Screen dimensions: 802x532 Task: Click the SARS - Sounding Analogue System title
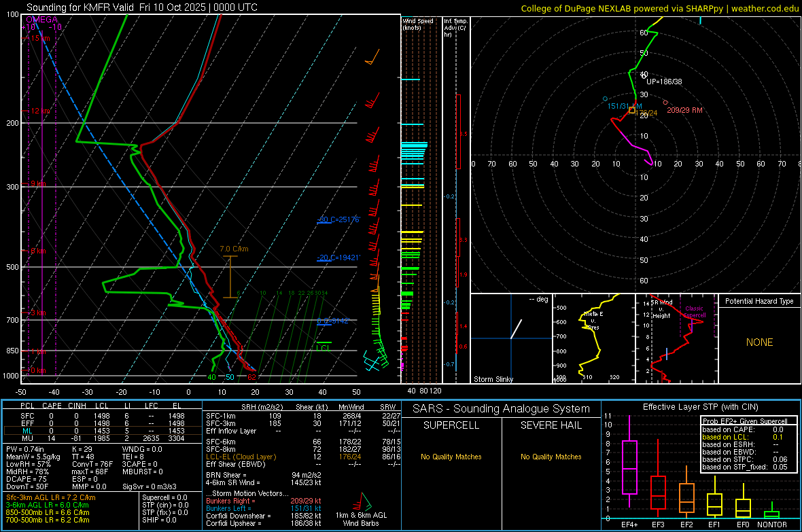pyautogui.click(x=502, y=409)
